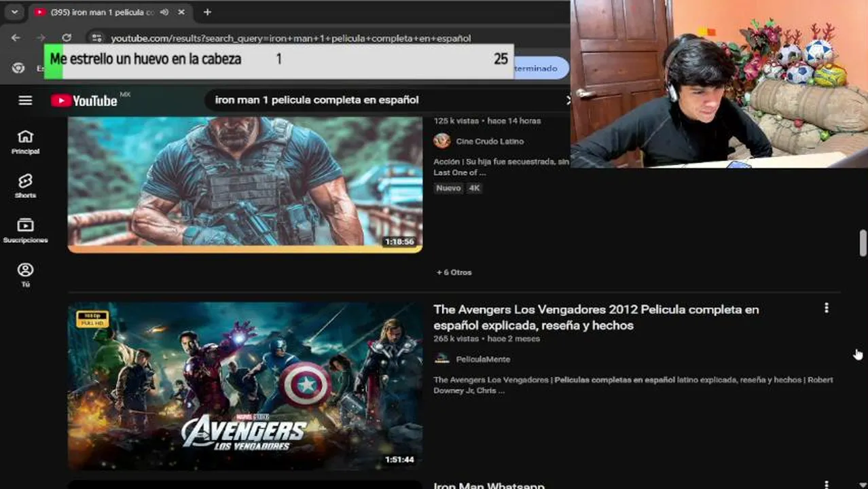Click the YouTube search field

(387, 101)
